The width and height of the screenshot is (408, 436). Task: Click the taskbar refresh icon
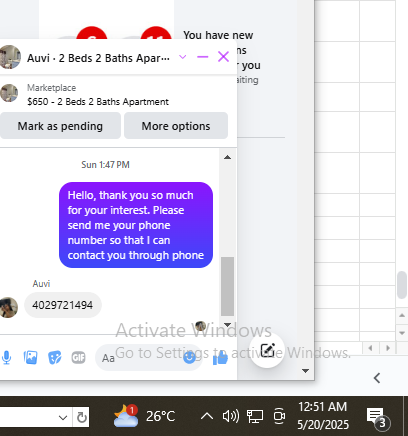click(81, 417)
